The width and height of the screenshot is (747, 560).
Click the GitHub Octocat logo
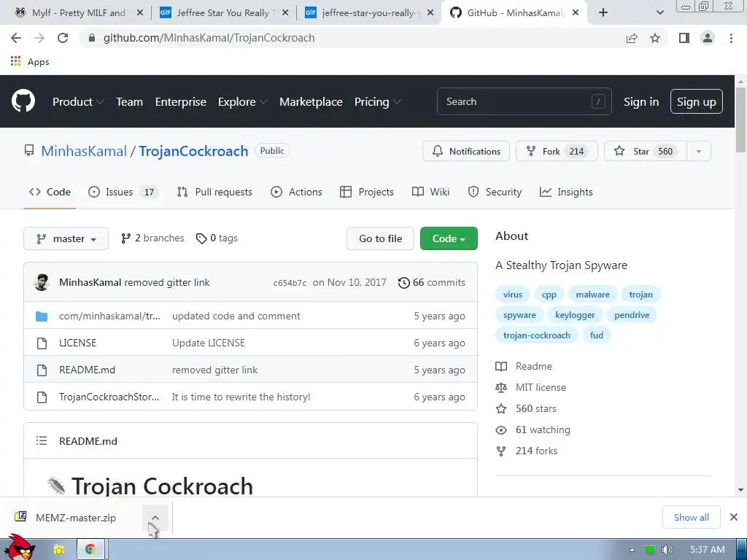point(23,101)
